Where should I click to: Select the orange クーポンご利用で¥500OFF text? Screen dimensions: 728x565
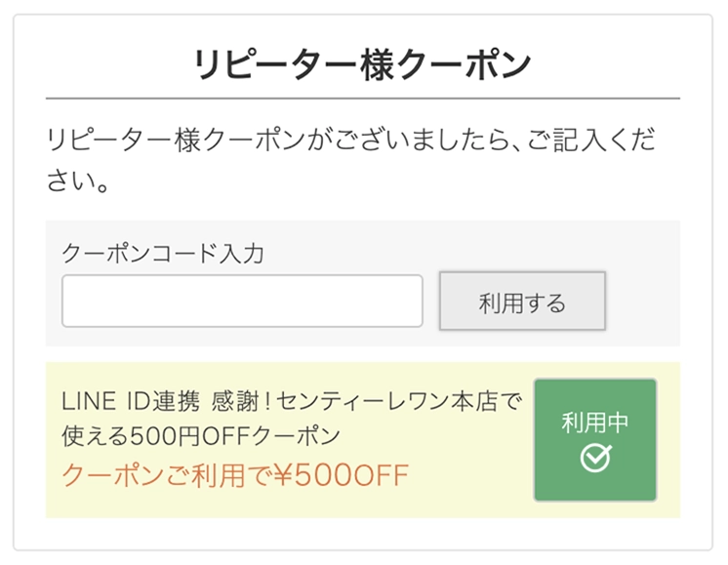pyautogui.click(x=235, y=475)
